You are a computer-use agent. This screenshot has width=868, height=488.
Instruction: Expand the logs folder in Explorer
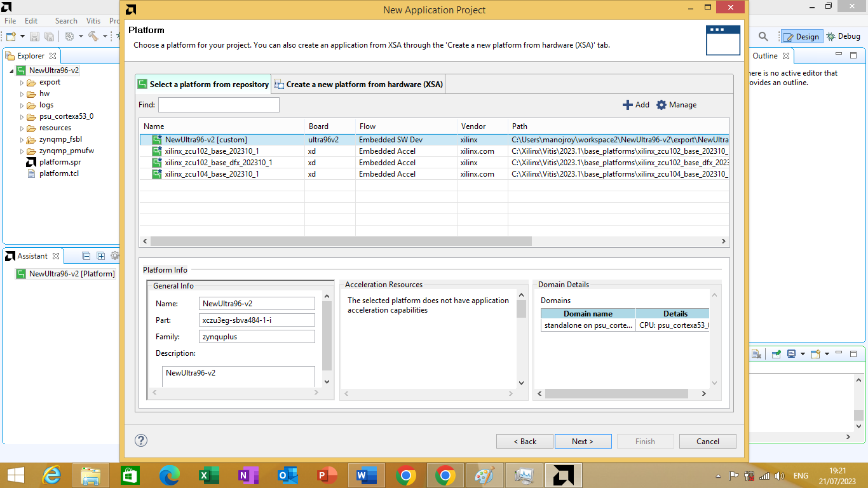pos(22,105)
